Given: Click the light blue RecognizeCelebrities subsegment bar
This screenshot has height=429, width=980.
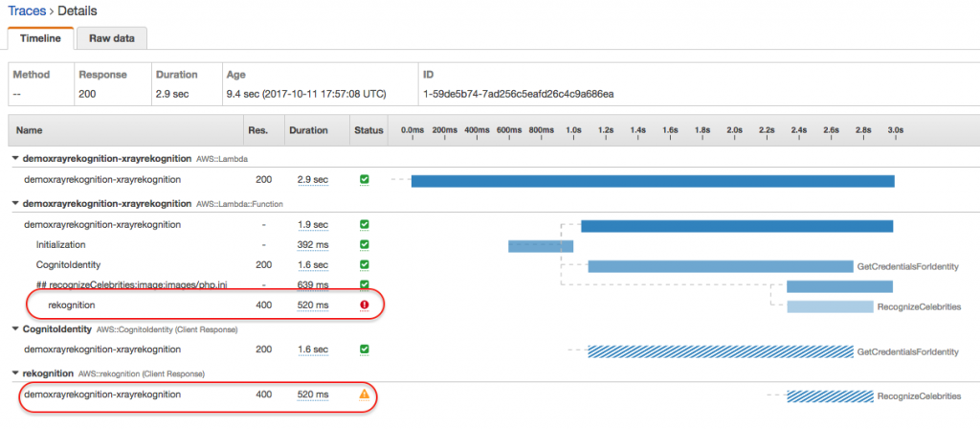Looking at the screenshot, I should pyautogui.click(x=830, y=306).
